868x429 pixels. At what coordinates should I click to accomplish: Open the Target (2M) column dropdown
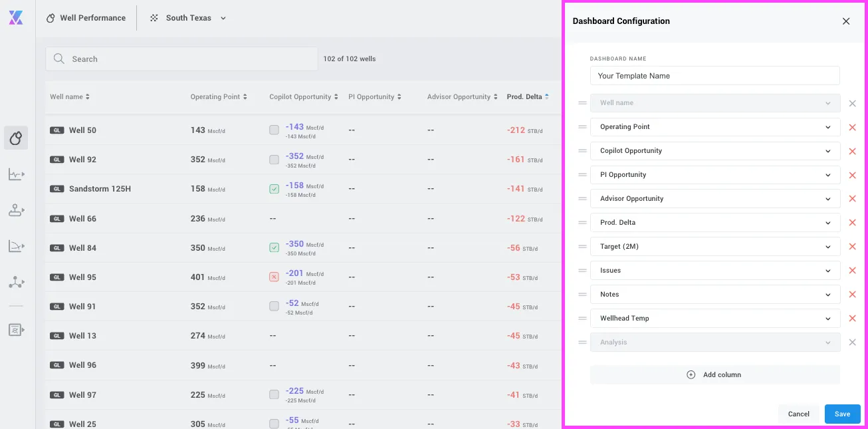point(715,247)
